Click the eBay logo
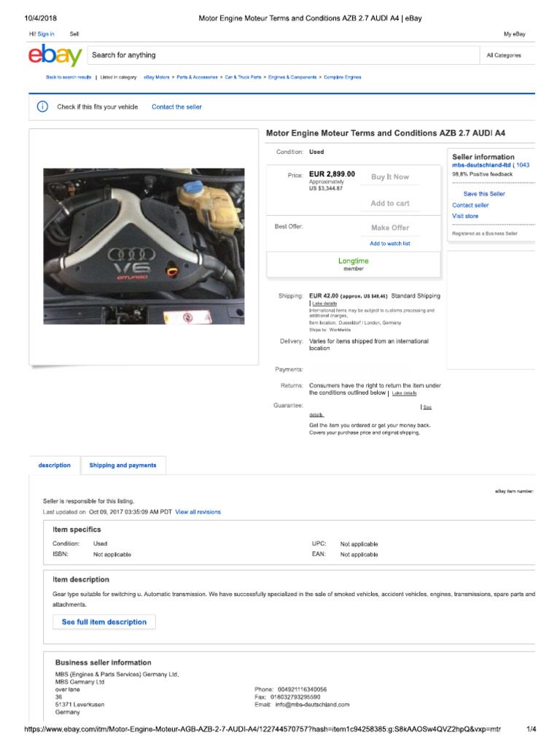Screen dimensions: 560x747 pos(55,55)
